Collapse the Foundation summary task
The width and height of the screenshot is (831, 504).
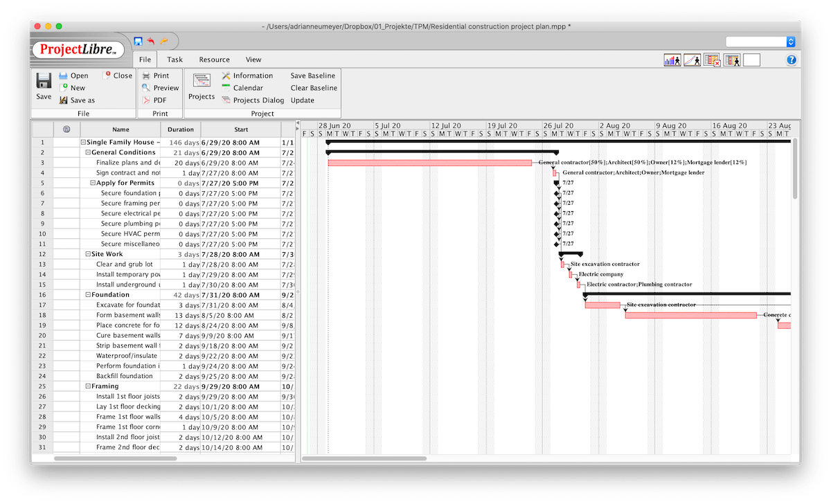point(88,295)
